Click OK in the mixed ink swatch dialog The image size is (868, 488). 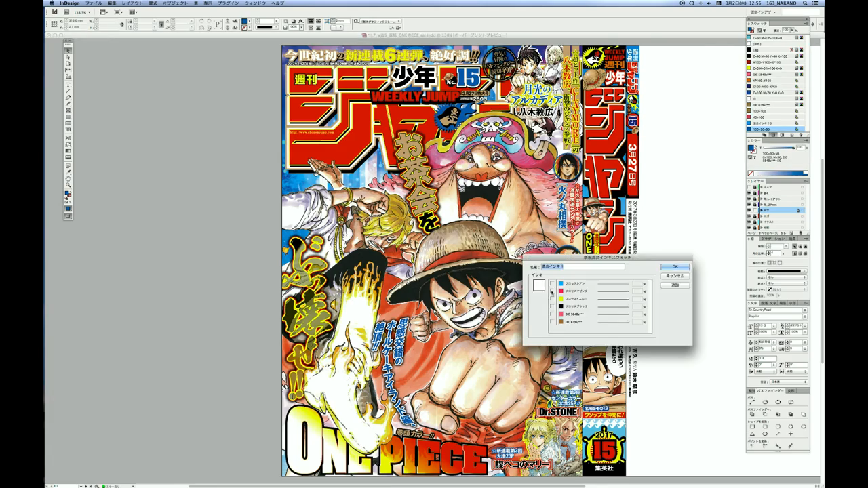(x=675, y=266)
